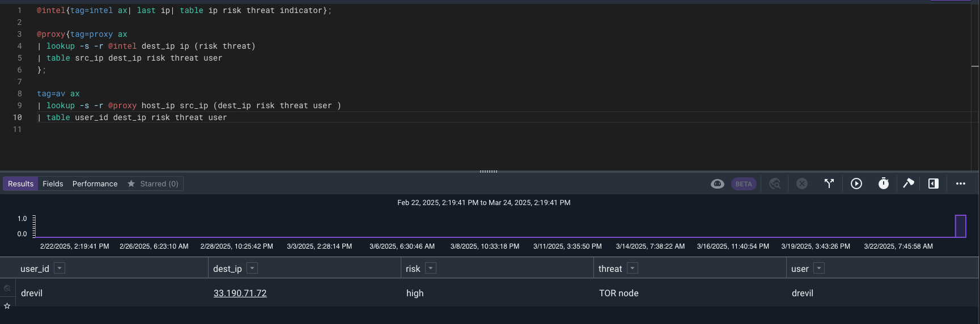Open the stopwatch scheduling icon
Screen dimensions: 980x324
click(x=884, y=184)
